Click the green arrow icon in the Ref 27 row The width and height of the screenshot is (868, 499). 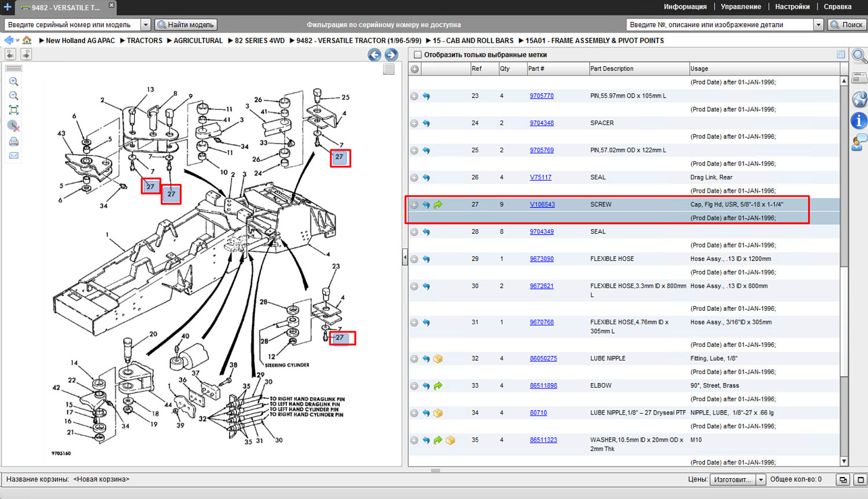click(438, 205)
